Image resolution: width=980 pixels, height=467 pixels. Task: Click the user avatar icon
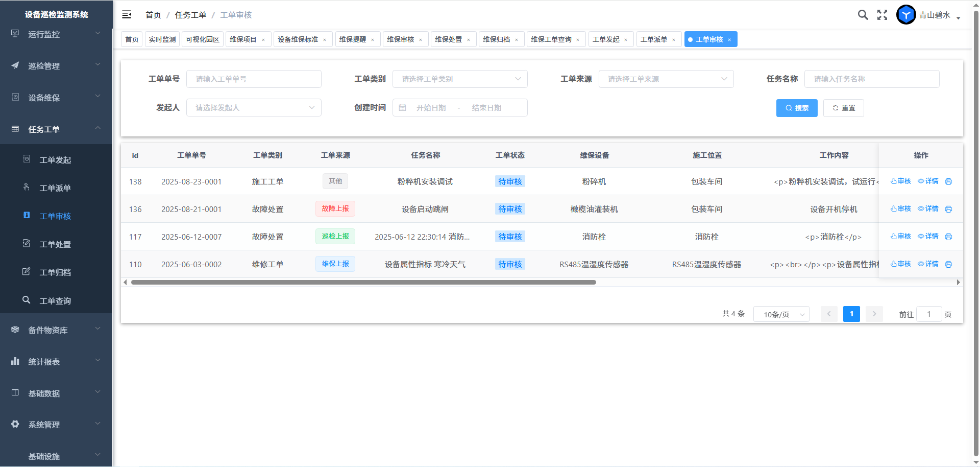906,15
